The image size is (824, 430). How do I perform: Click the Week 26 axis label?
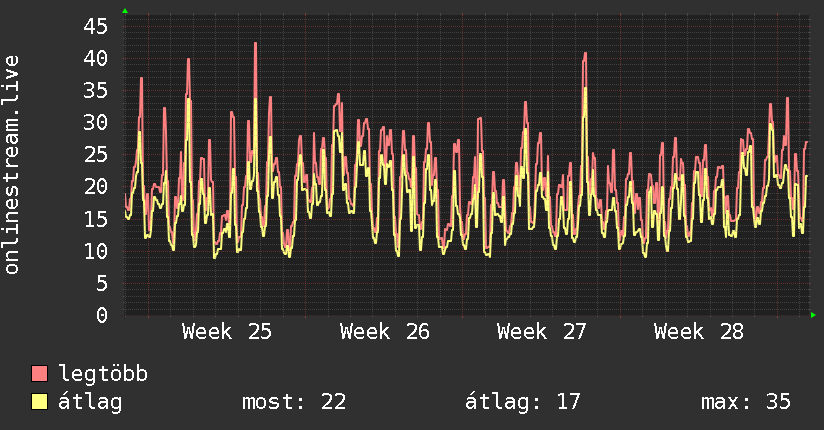[385, 332]
